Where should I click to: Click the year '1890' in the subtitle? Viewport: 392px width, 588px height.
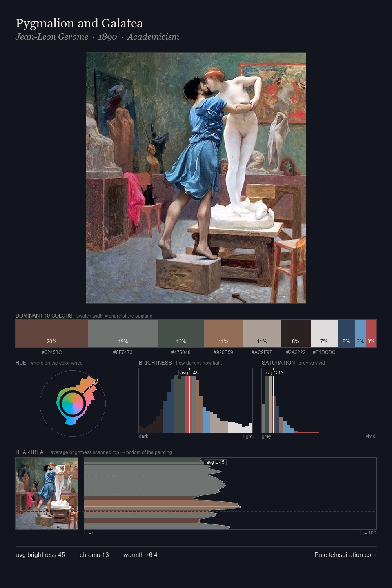(107, 37)
